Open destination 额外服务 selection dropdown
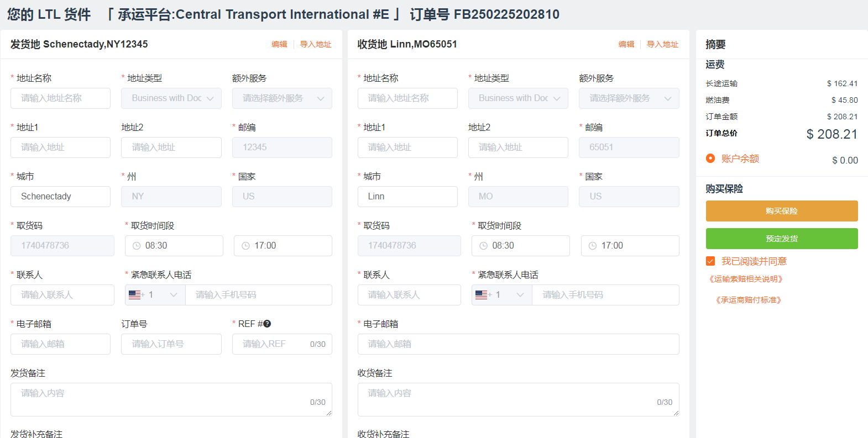Image resolution: width=868 pixels, height=438 pixels. (629, 98)
